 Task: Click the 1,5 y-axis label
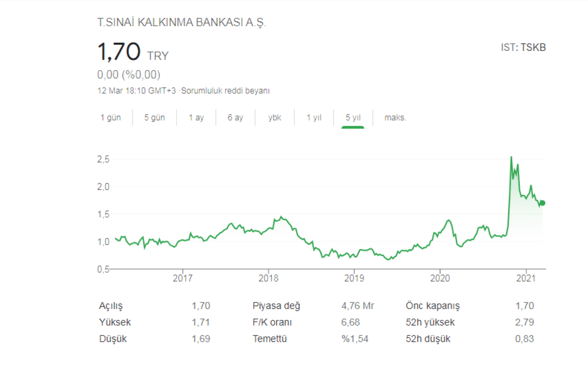tap(102, 214)
